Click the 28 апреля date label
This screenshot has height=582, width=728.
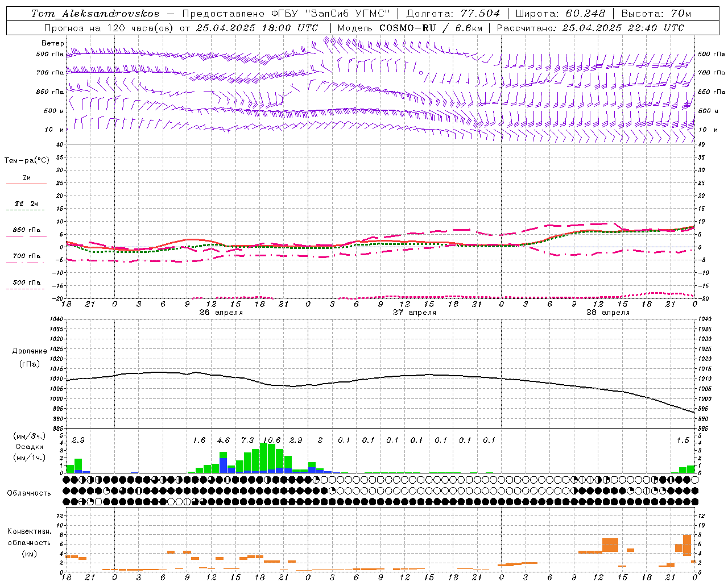coord(608,313)
